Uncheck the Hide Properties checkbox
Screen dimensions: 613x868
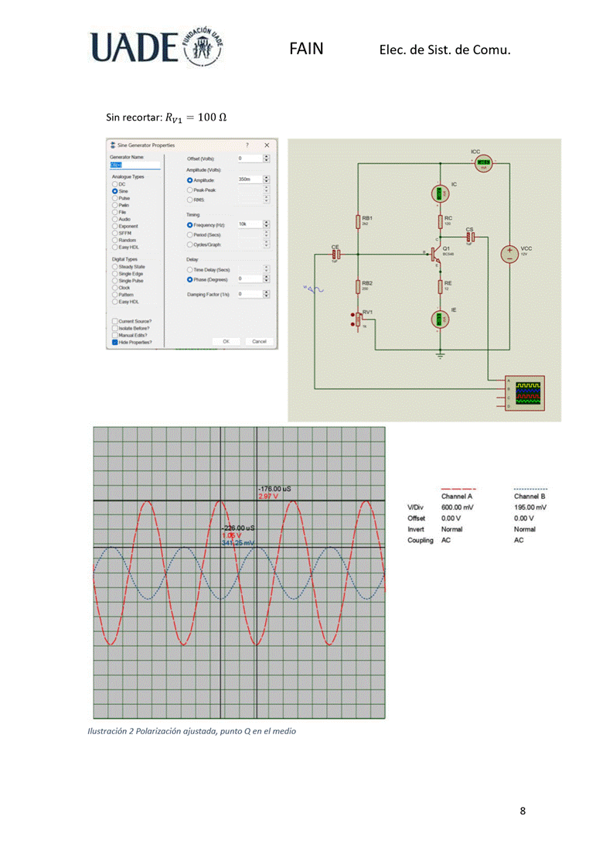(x=115, y=341)
